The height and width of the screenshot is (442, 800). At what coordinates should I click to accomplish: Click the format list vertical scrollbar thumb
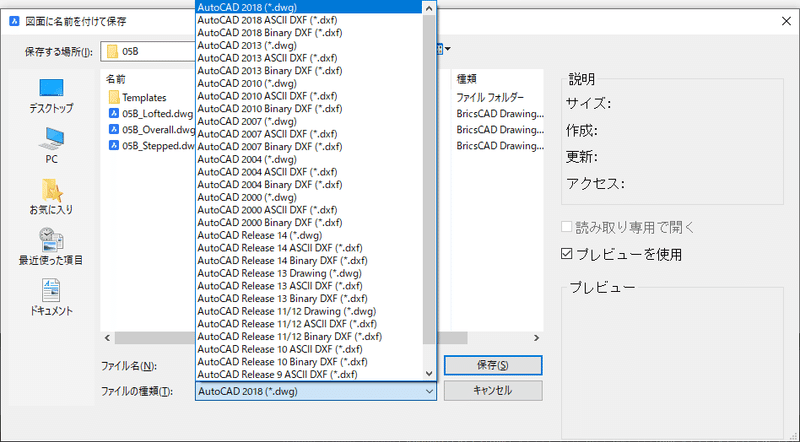point(429,179)
